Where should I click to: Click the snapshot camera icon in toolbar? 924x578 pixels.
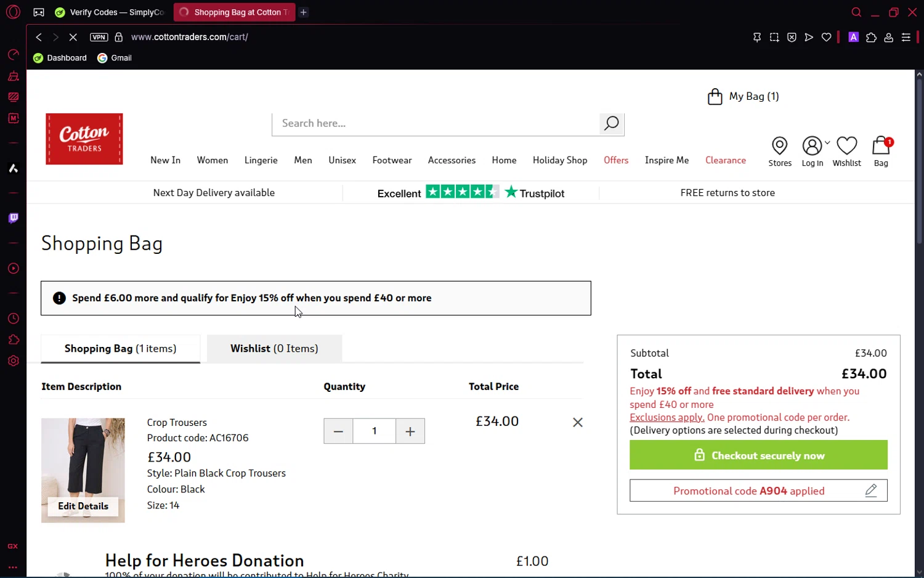tap(774, 38)
